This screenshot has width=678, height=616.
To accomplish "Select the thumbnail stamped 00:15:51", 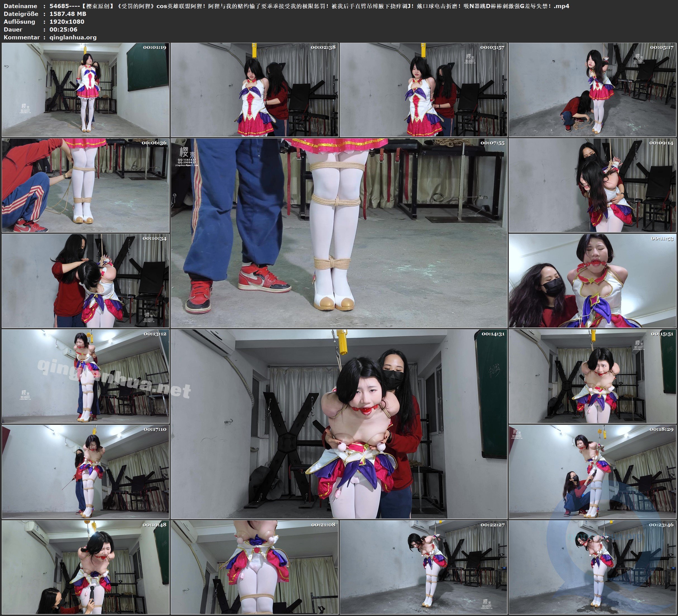I will (x=593, y=376).
